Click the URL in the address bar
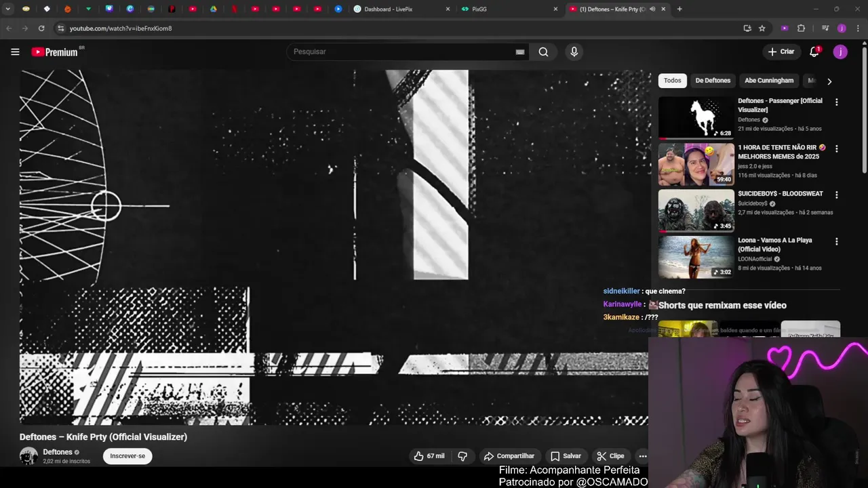 (121, 28)
